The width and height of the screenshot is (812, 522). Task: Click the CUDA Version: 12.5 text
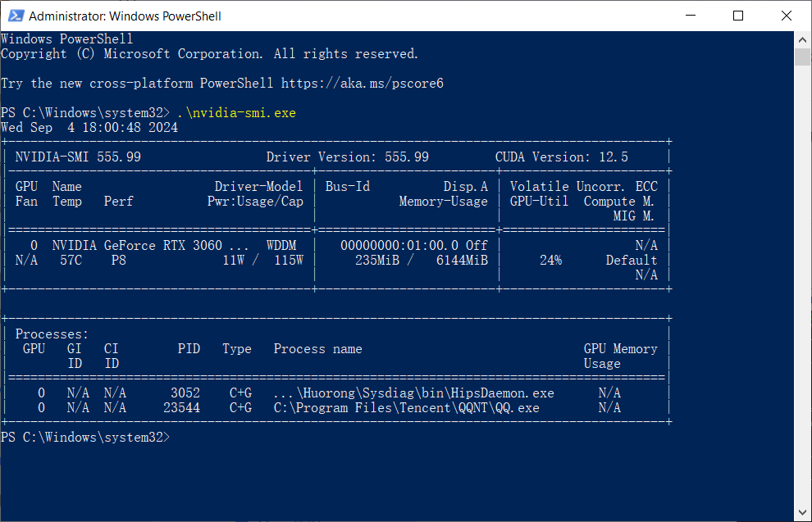point(561,157)
